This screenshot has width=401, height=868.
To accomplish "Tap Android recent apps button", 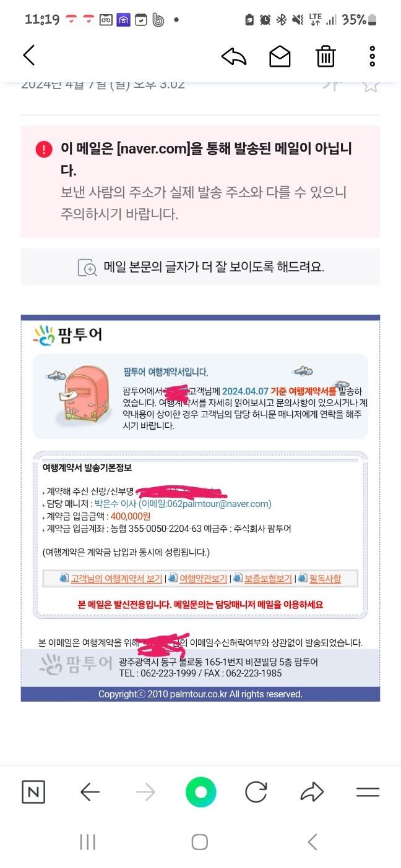I will click(x=88, y=841).
